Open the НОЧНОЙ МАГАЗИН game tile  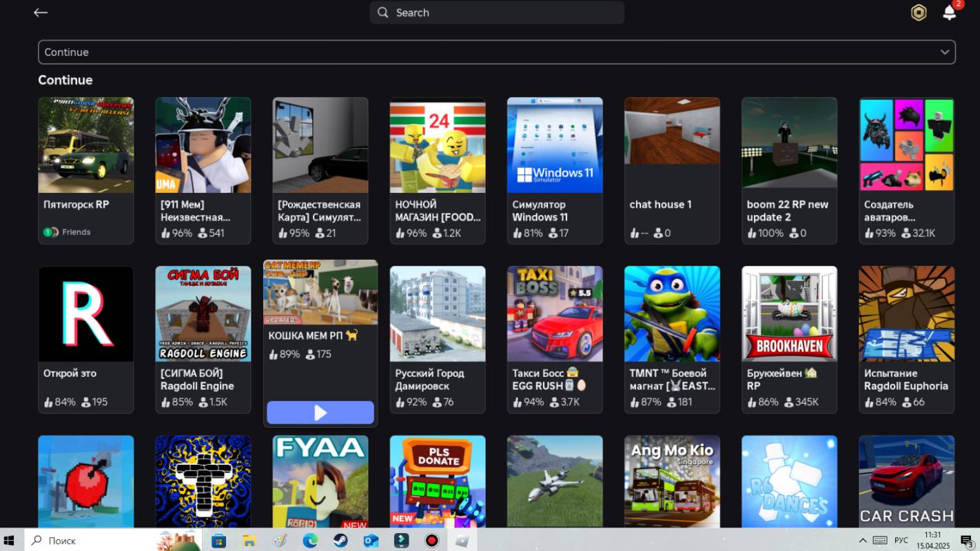pyautogui.click(x=438, y=171)
